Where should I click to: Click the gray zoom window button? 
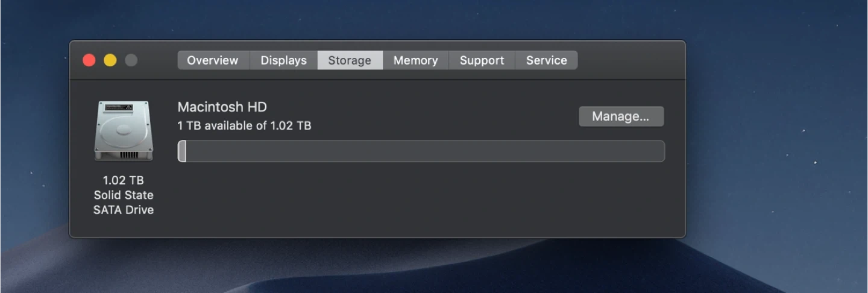point(131,60)
